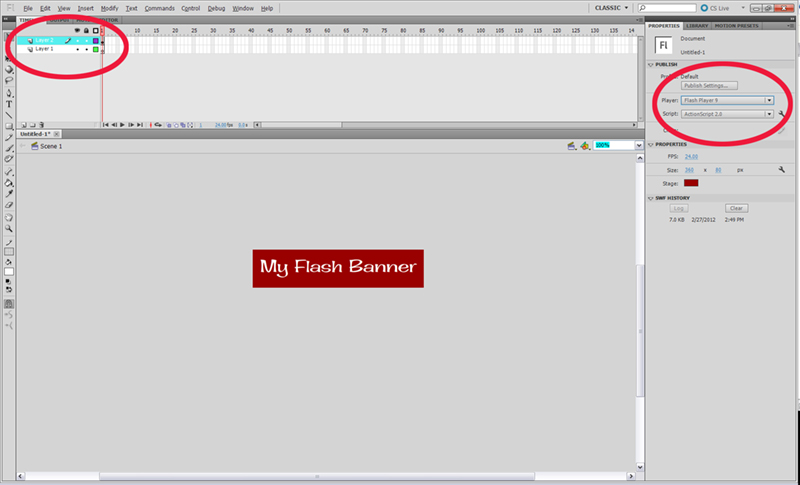Switch to the LIBRARY tab
This screenshot has height=485, width=800.
click(x=697, y=26)
